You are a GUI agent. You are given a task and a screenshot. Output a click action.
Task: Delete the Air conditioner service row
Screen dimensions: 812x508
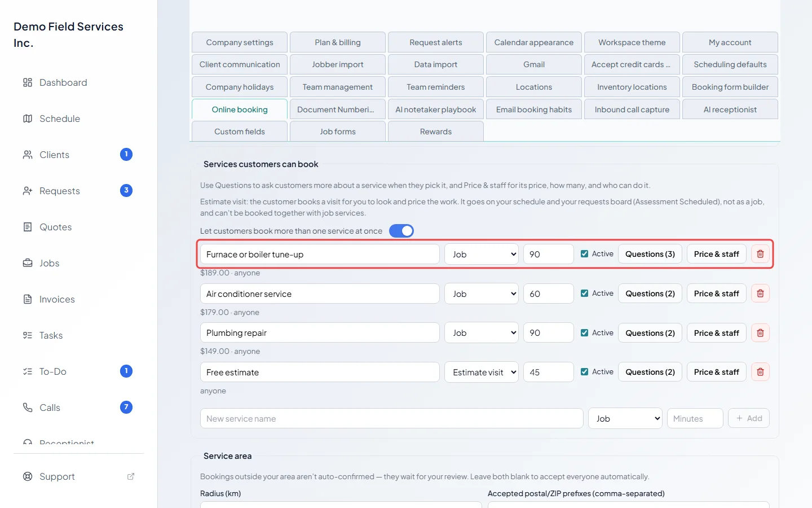click(760, 294)
